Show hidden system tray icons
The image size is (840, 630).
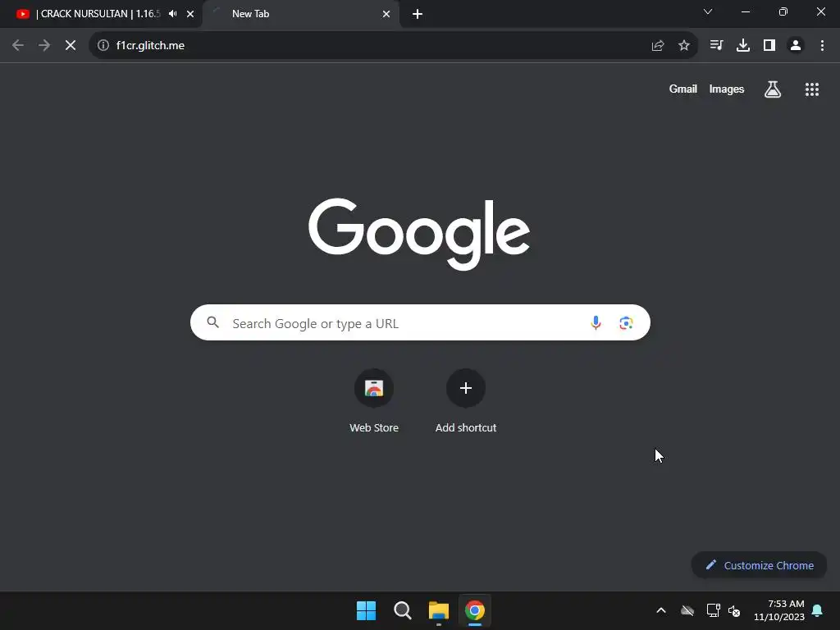click(x=661, y=610)
